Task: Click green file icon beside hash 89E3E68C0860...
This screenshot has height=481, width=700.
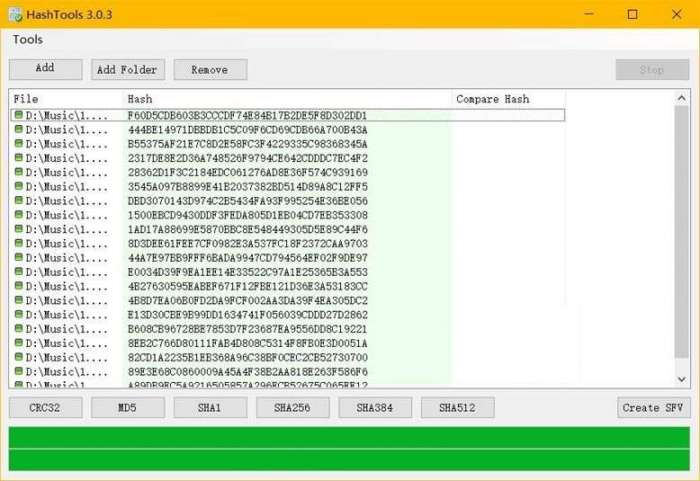Action: coord(19,371)
